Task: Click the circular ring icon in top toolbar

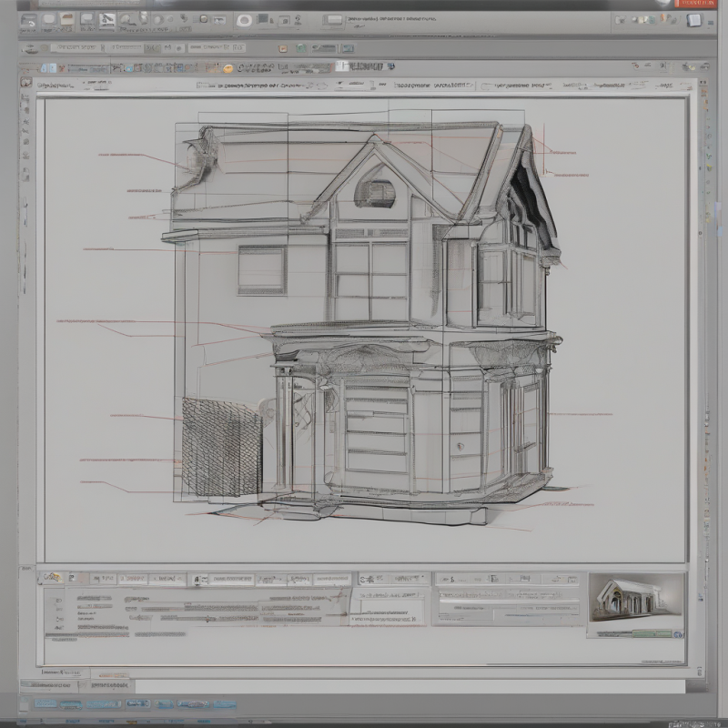Action: point(244,20)
